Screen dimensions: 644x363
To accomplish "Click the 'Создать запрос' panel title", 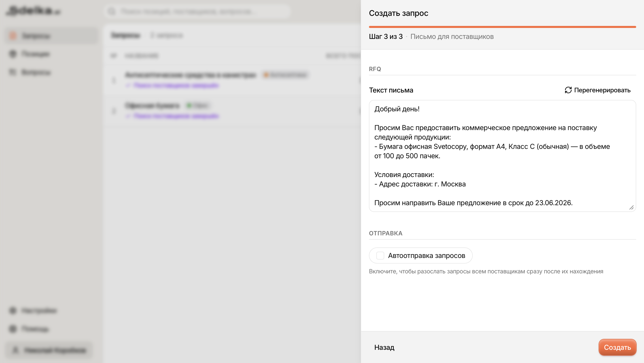I will pos(398,13).
